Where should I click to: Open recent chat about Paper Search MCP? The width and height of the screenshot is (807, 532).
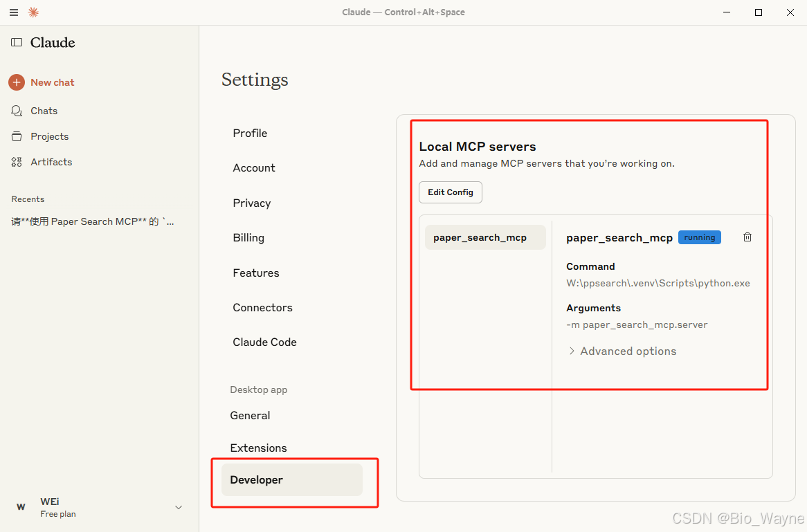(x=93, y=222)
